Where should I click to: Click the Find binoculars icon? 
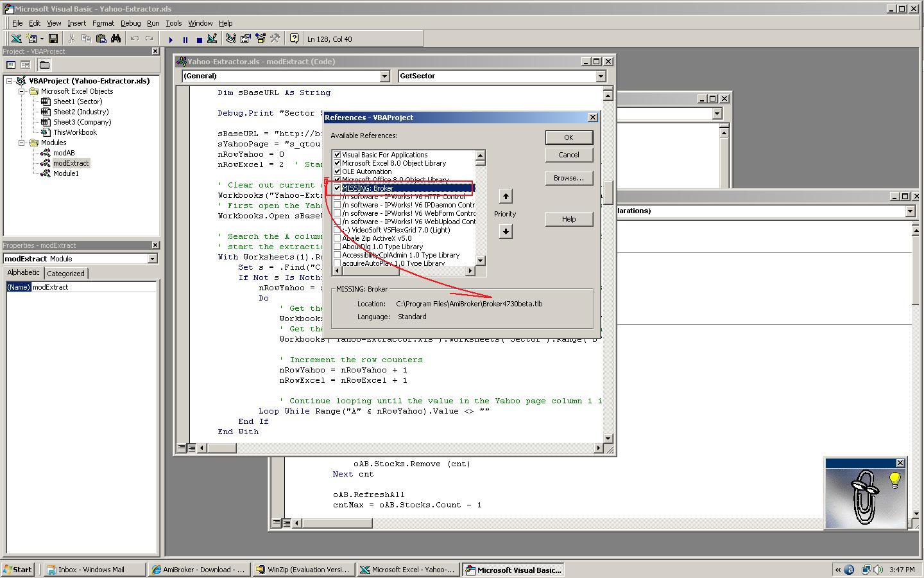[x=116, y=39]
